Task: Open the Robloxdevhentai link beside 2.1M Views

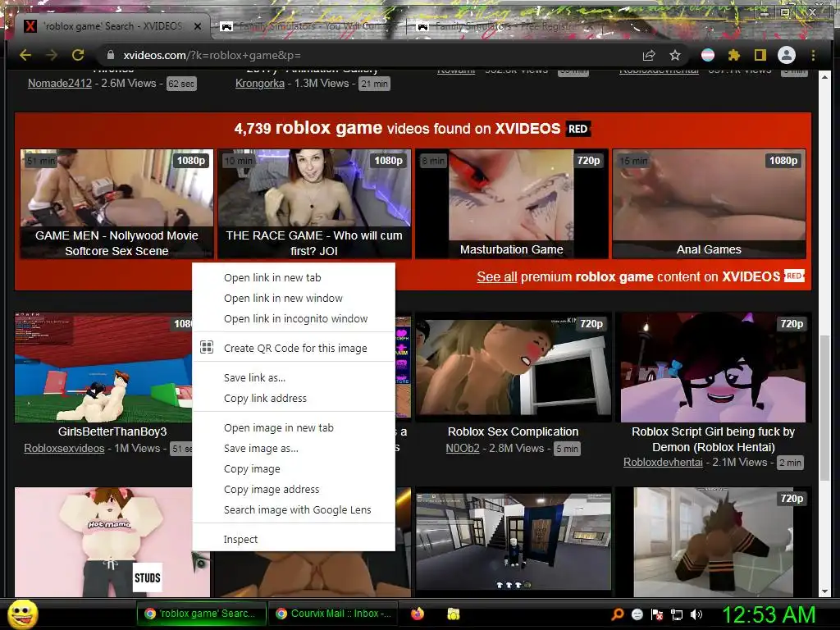Action: [663, 463]
